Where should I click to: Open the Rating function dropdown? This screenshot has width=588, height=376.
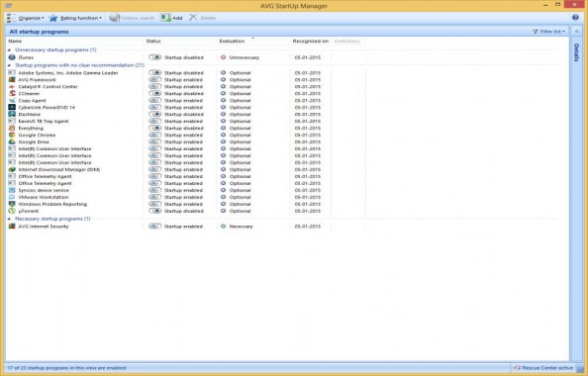point(76,18)
